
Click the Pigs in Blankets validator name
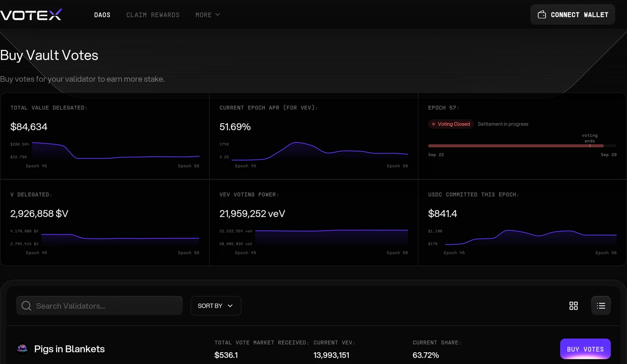tap(69, 349)
